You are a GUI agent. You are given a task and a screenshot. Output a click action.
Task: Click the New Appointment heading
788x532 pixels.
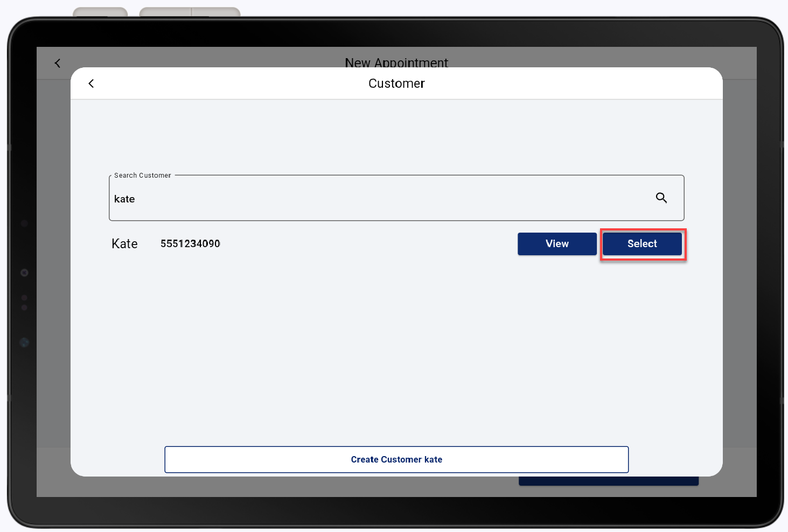[x=396, y=62]
